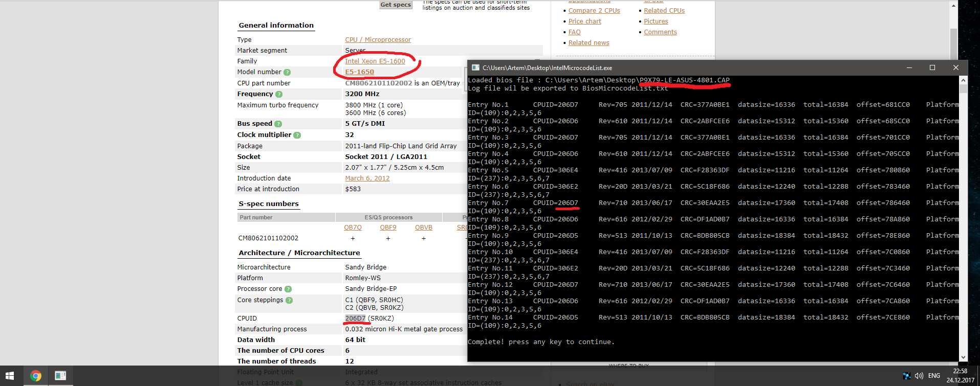
Task: Minimize the IntelMicrocodeList console window
Action: click(909, 67)
